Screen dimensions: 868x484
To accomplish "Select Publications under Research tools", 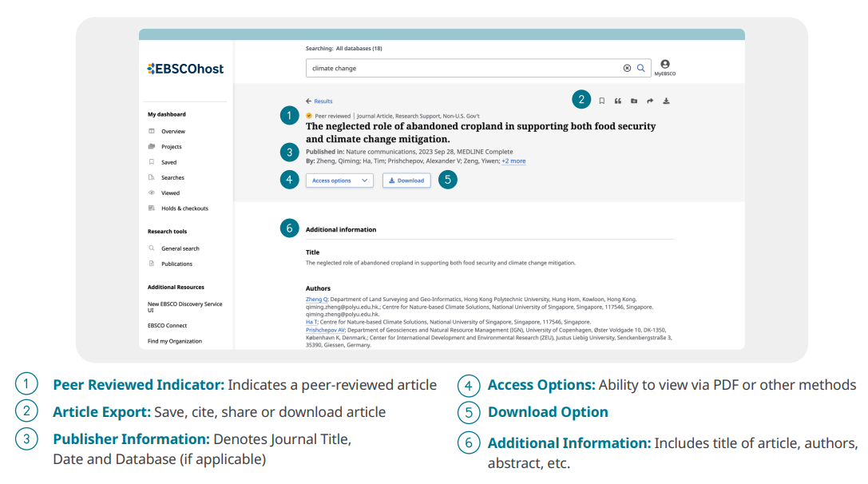I will click(x=177, y=264).
